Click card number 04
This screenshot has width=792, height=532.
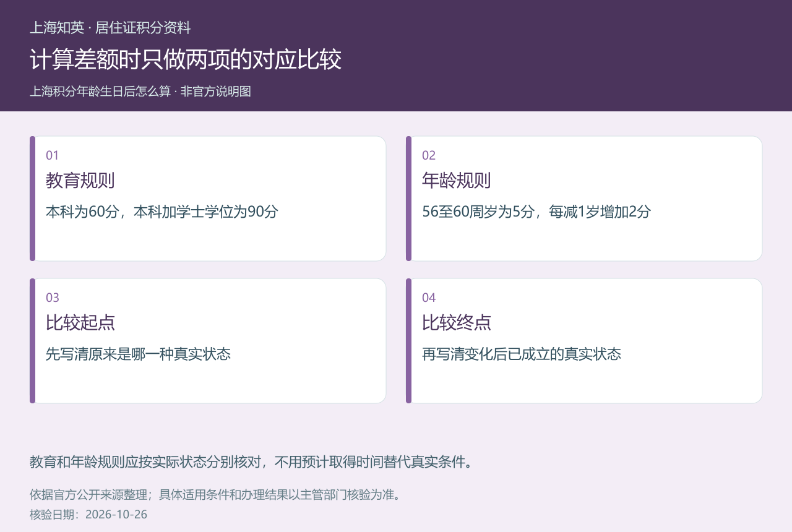coord(429,298)
